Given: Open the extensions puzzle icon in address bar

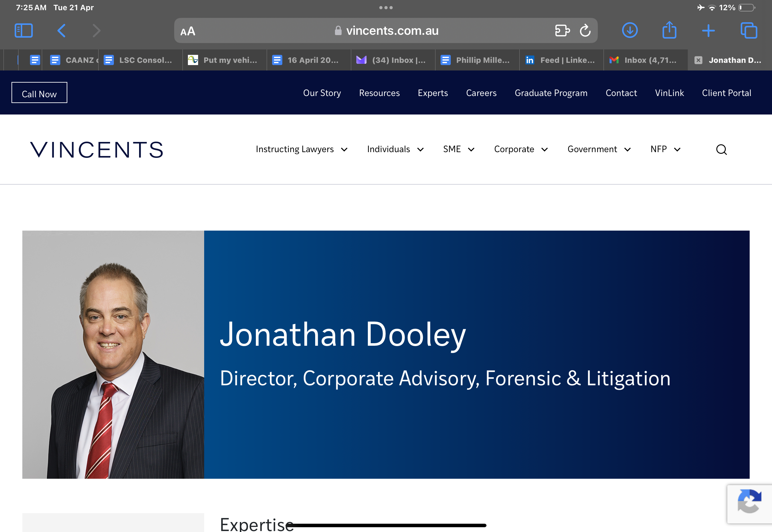Looking at the screenshot, I should (x=562, y=31).
